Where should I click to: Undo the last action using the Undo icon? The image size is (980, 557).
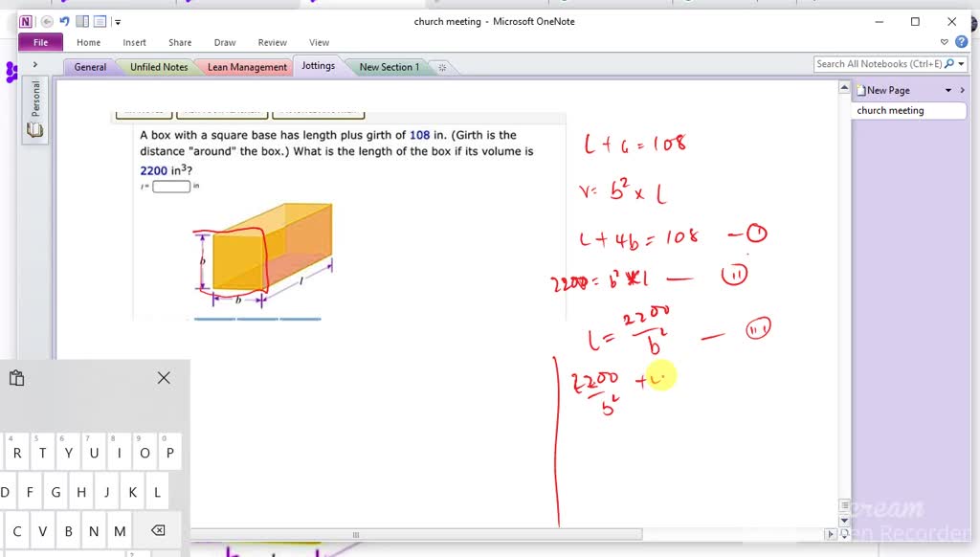64,21
